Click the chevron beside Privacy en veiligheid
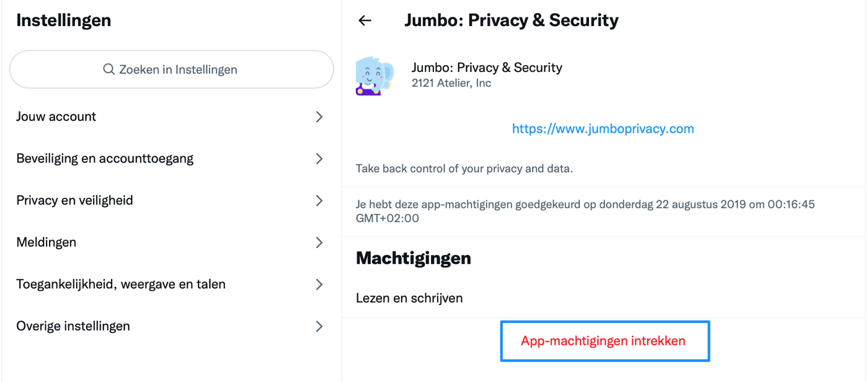 pos(319,200)
